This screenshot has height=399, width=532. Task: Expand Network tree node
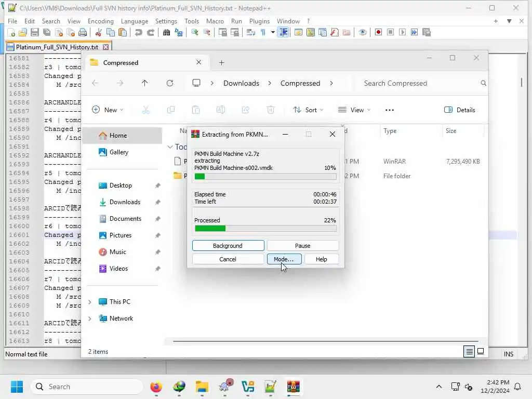point(90,318)
